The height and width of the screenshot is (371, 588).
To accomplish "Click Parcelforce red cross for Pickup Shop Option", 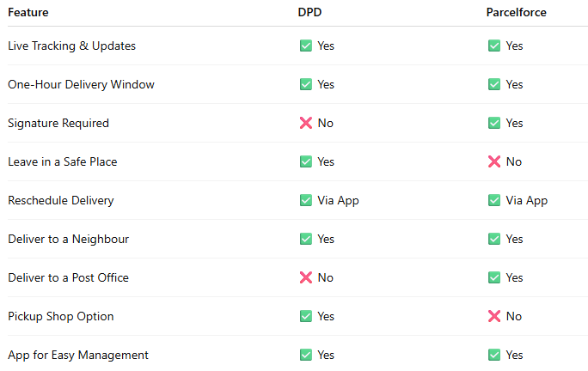I will click(493, 316).
